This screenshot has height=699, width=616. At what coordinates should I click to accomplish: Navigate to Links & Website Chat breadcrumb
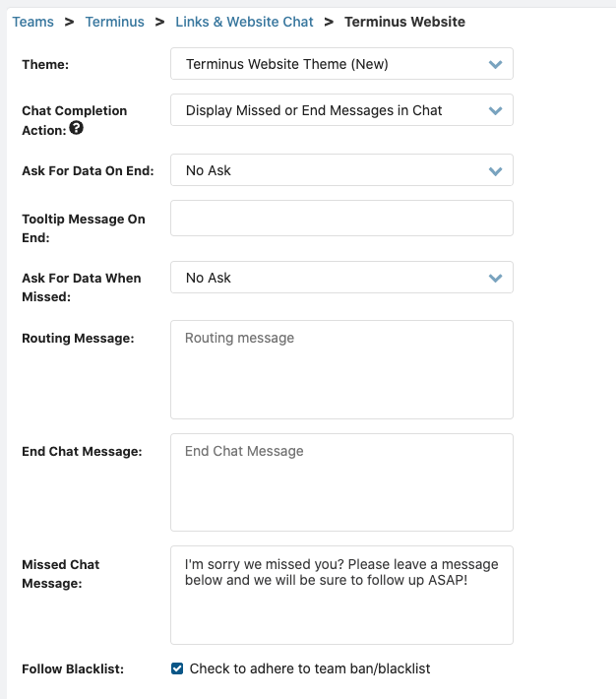244,22
